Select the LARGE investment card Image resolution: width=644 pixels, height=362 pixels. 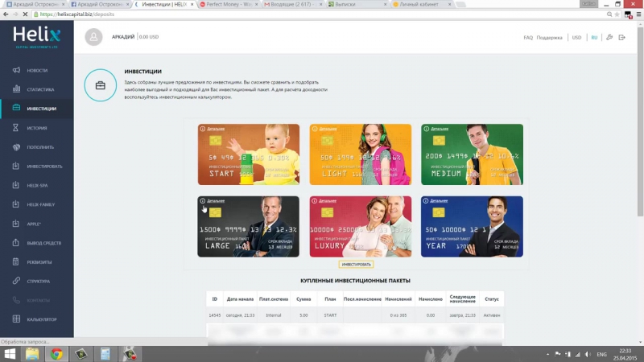point(249,227)
